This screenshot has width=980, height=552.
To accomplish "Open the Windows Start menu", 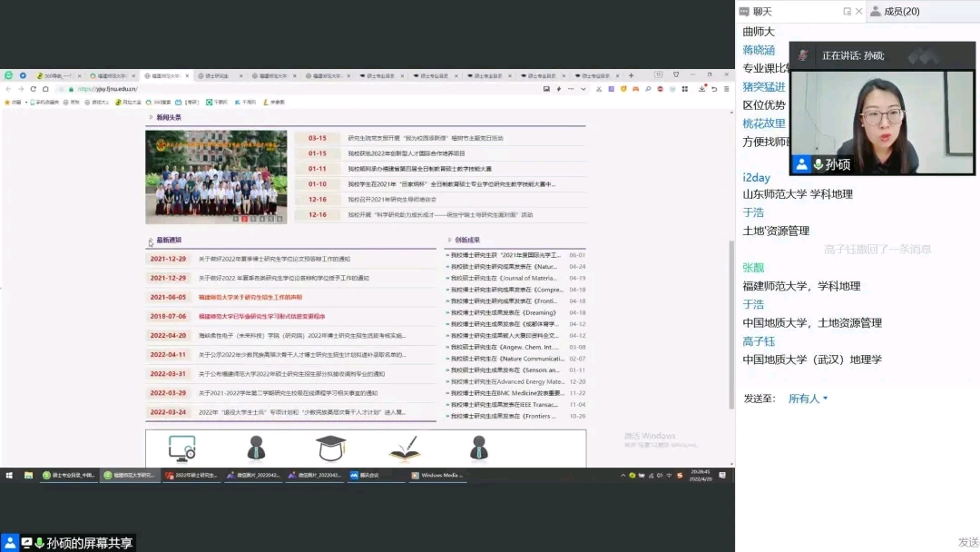I will coord(10,475).
